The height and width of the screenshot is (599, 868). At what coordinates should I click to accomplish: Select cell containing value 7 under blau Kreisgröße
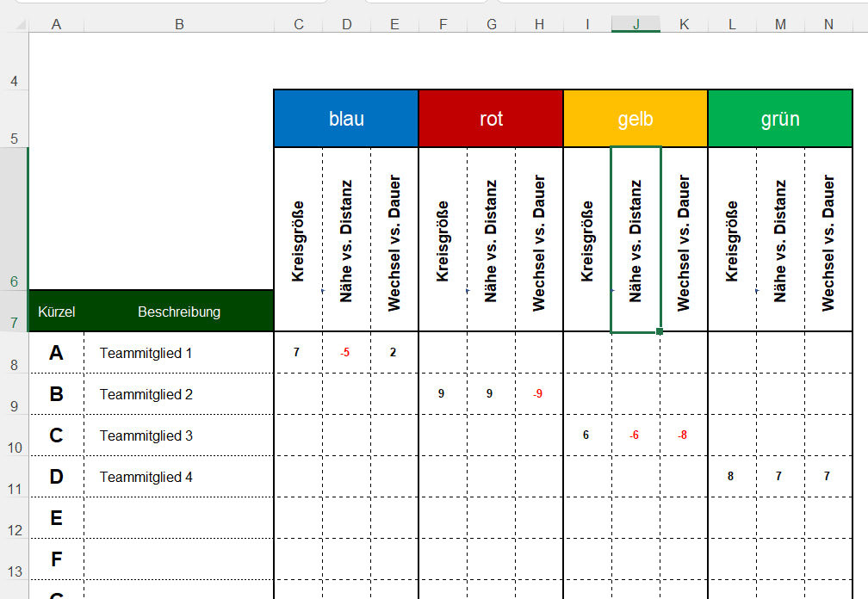point(297,352)
